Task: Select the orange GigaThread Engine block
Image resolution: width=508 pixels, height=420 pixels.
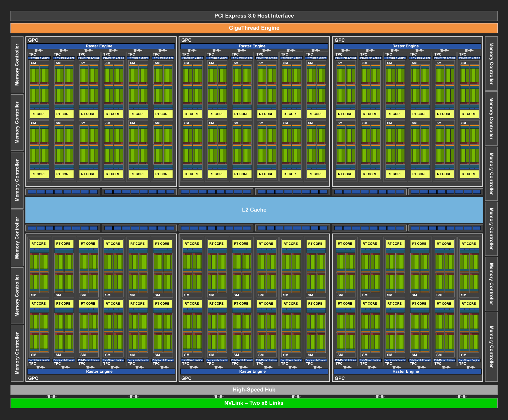Action: [254, 28]
